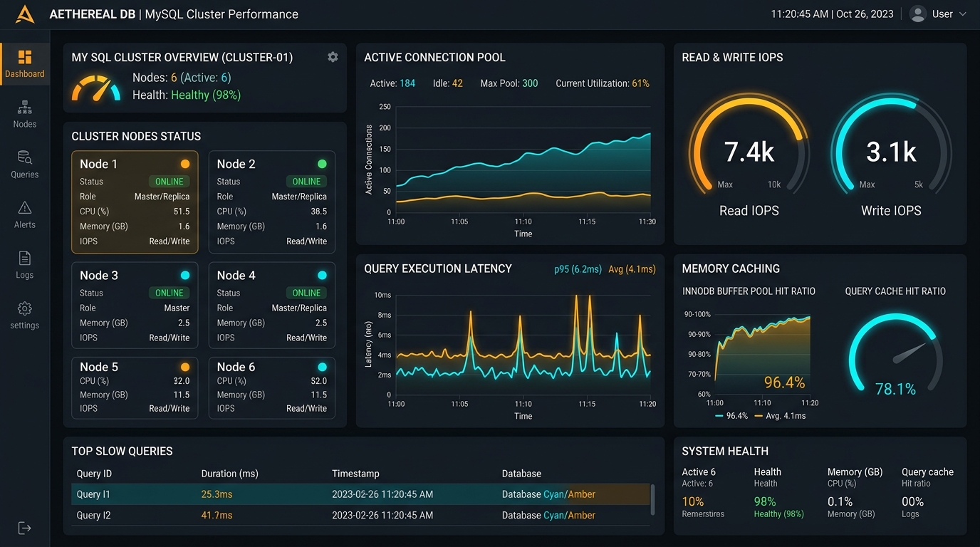Click Node 3 cyan status dot

185,275
